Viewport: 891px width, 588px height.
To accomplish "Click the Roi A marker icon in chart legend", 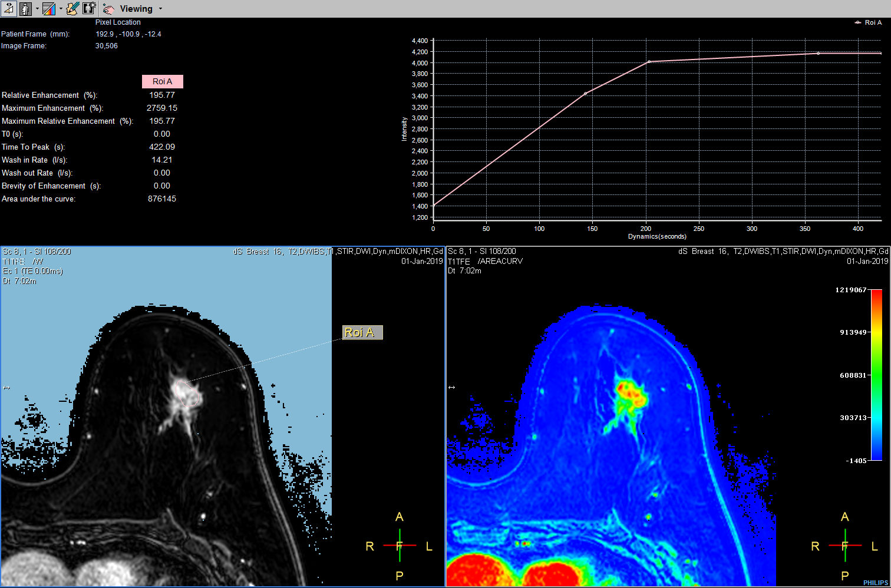I will 857,22.
